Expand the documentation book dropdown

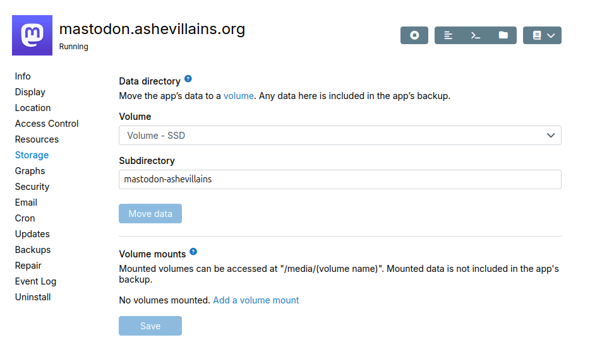pos(542,35)
